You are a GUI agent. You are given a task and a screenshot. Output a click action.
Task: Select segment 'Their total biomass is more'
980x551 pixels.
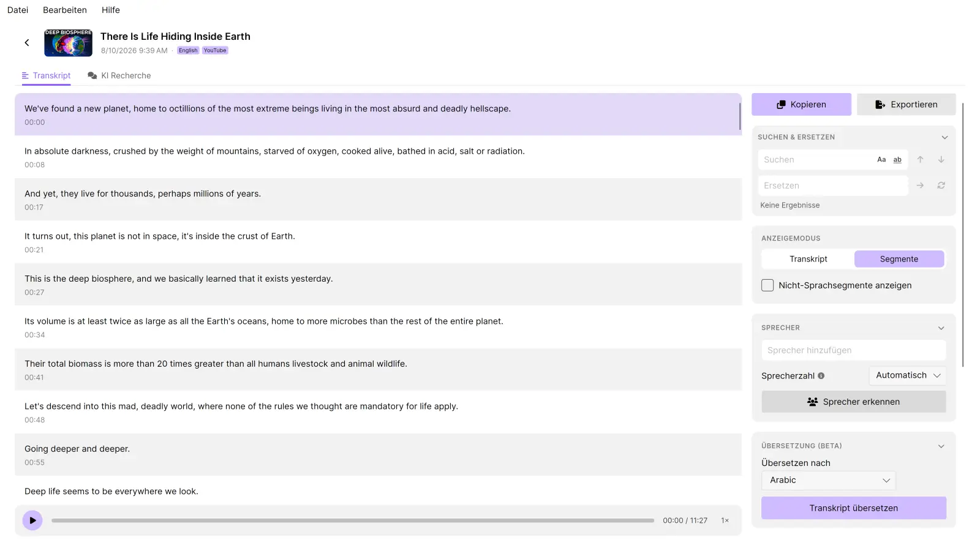point(378,370)
